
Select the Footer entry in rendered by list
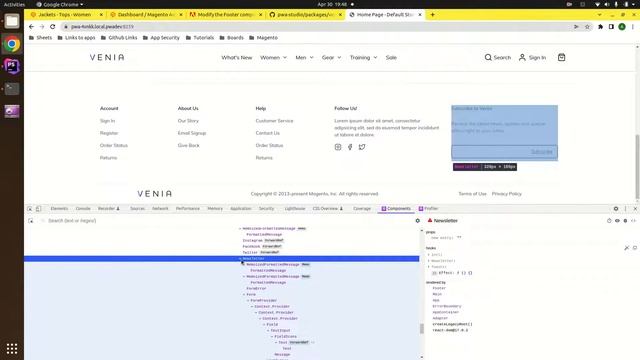439,288
